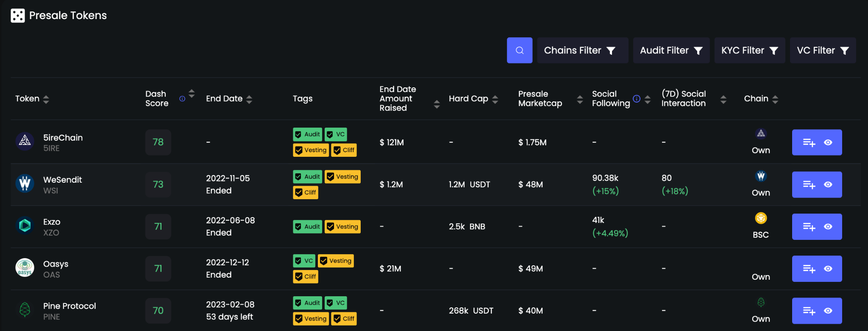The image size is (868, 331).
Task: Click the Presale Tokens dice logo
Action: [x=18, y=16]
